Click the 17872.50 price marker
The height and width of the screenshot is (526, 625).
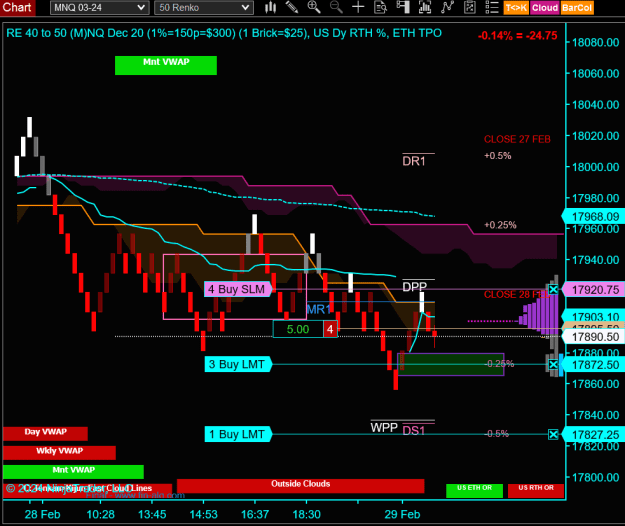[x=595, y=365]
